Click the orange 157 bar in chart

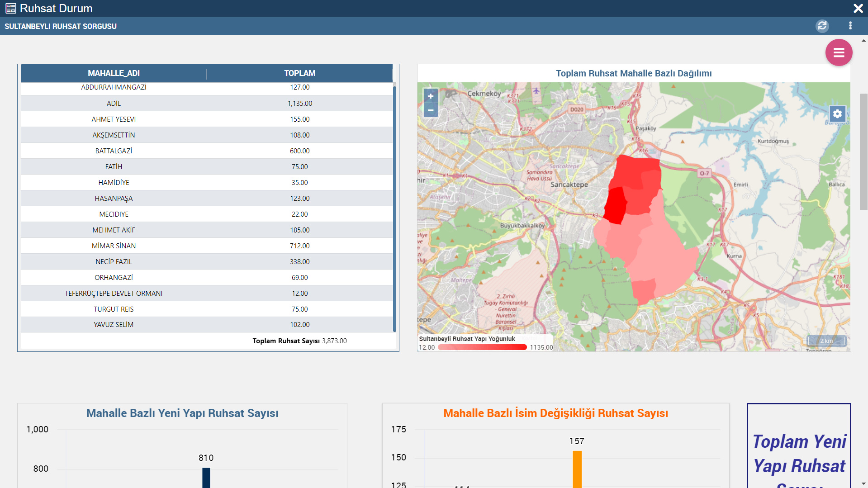pyautogui.click(x=577, y=469)
